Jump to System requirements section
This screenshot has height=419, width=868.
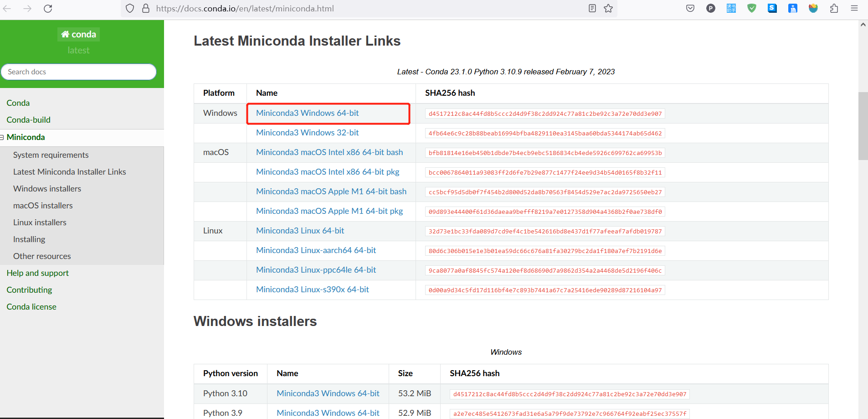51,155
